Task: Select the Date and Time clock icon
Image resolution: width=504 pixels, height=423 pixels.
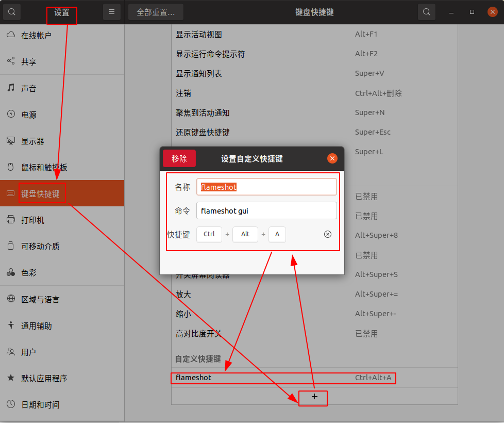Action: pos(11,404)
